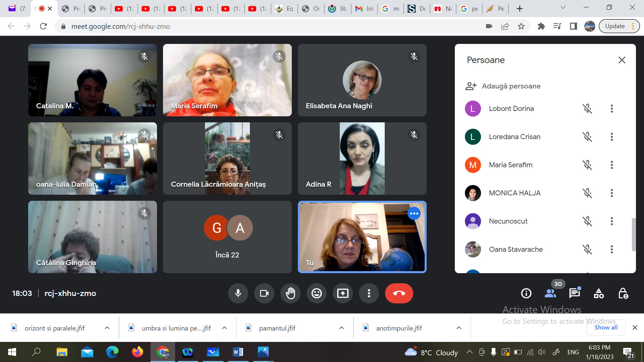This screenshot has width=644, height=362.
Task: Open the blue options button on your tile
Action: pos(414,214)
